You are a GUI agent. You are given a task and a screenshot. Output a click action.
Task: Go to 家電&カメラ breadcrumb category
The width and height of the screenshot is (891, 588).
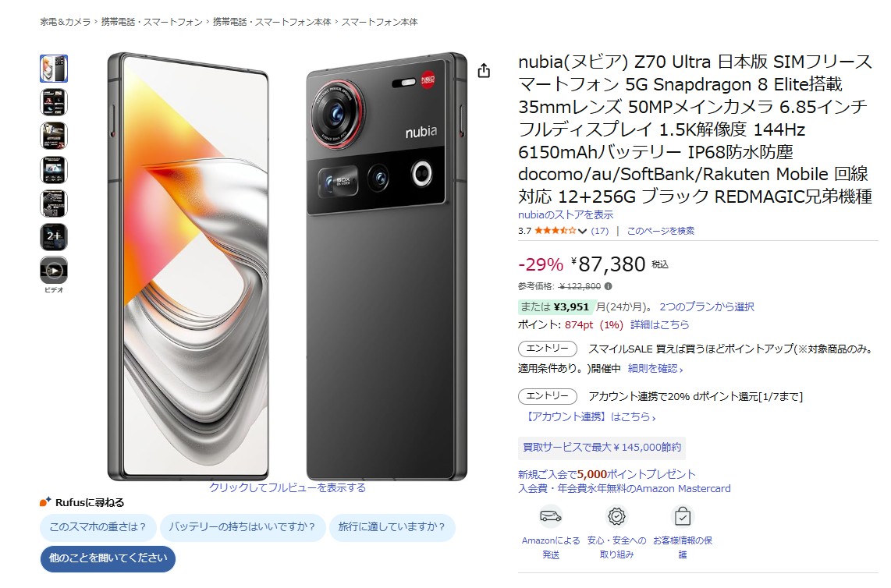(x=66, y=22)
